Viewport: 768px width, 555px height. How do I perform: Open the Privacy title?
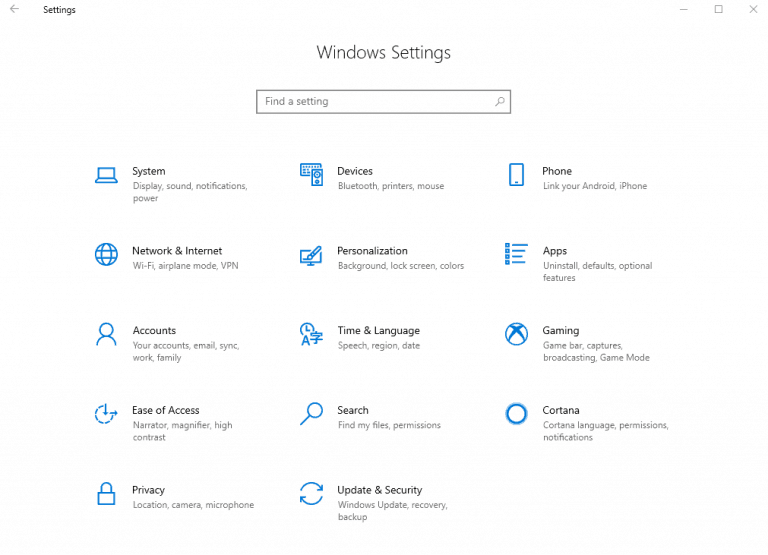pyautogui.click(x=148, y=490)
